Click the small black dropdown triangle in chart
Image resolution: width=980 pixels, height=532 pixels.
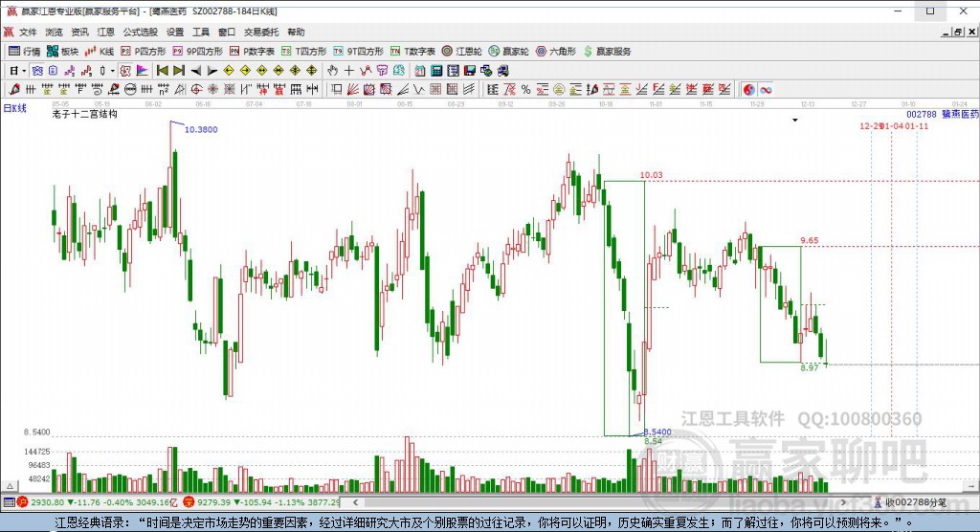pyautogui.click(x=795, y=120)
